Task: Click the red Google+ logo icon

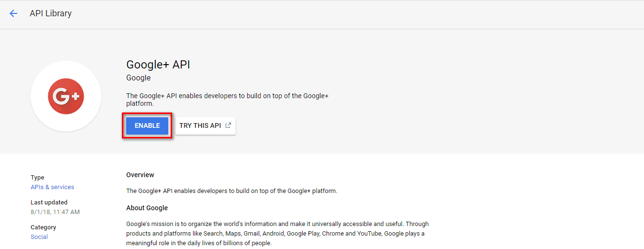Action: pos(66,96)
